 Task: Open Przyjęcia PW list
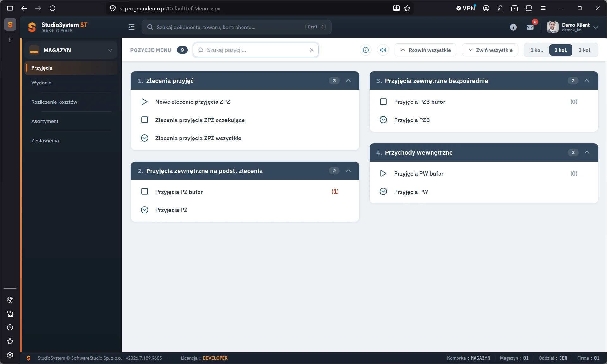(x=411, y=192)
